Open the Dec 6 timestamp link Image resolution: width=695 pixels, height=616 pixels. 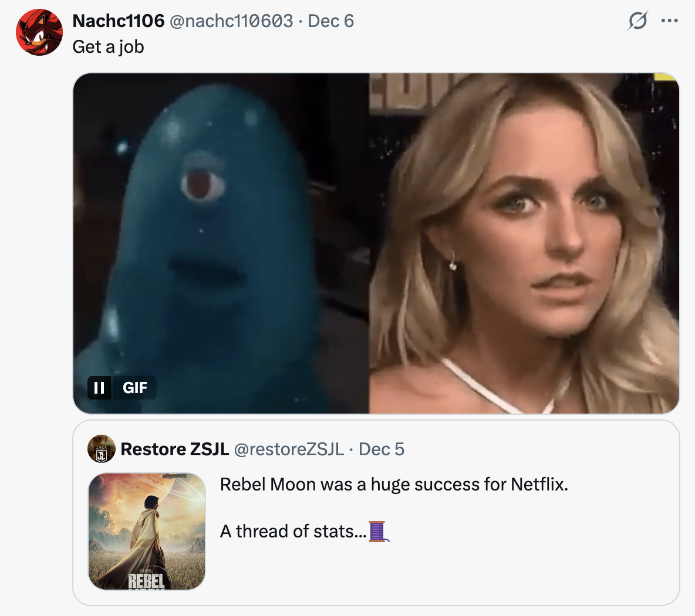pyautogui.click(x=330, y=21)
